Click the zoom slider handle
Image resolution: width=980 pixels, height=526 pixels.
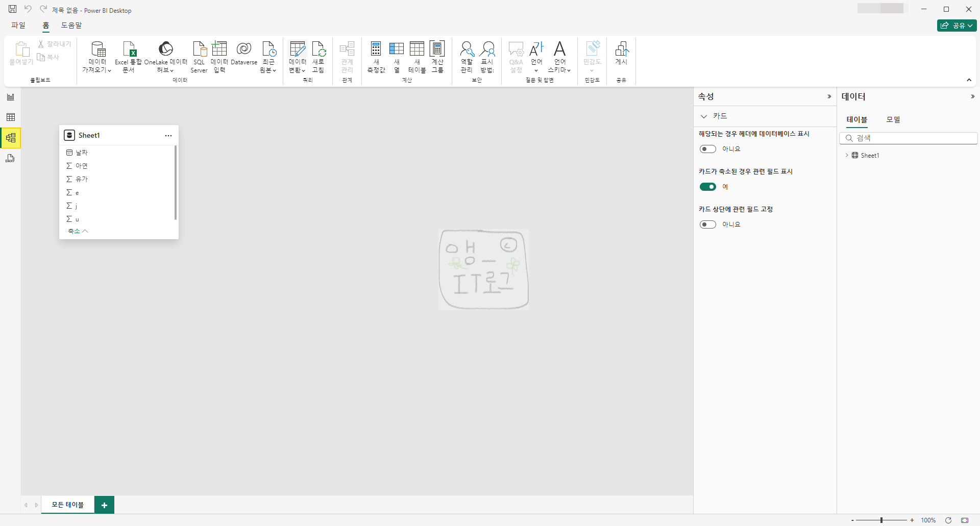881,520
